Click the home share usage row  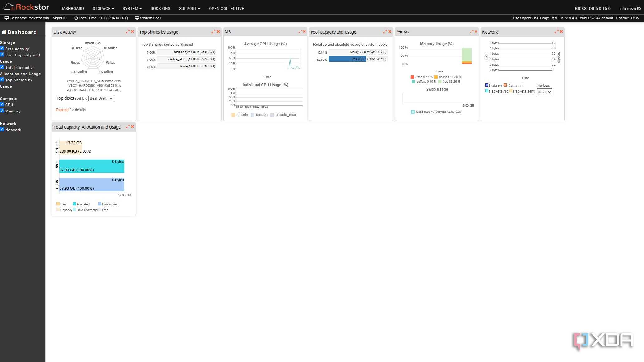(186, 66)
